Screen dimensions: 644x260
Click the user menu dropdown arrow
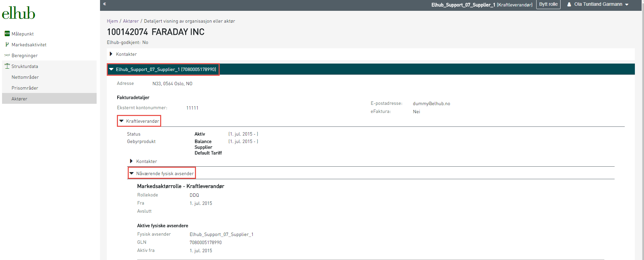point(627,5)
